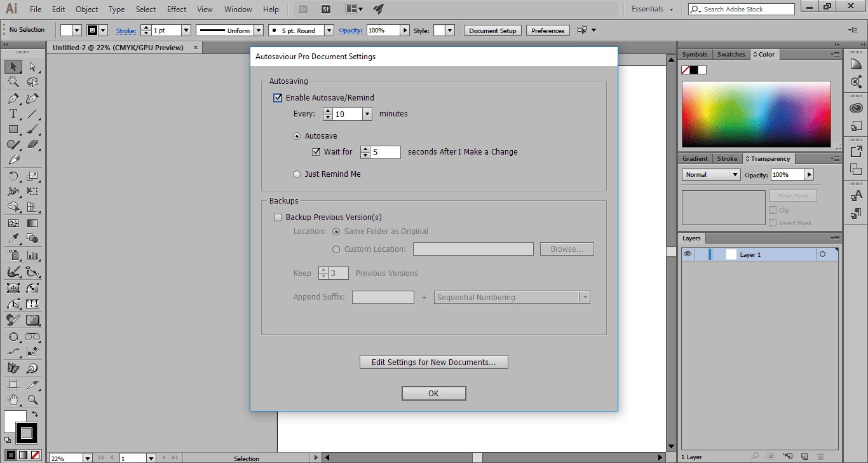This screenshot has height=463, width=868.
Task: Click the Layer 1 target circle
Action: (822, 254)
